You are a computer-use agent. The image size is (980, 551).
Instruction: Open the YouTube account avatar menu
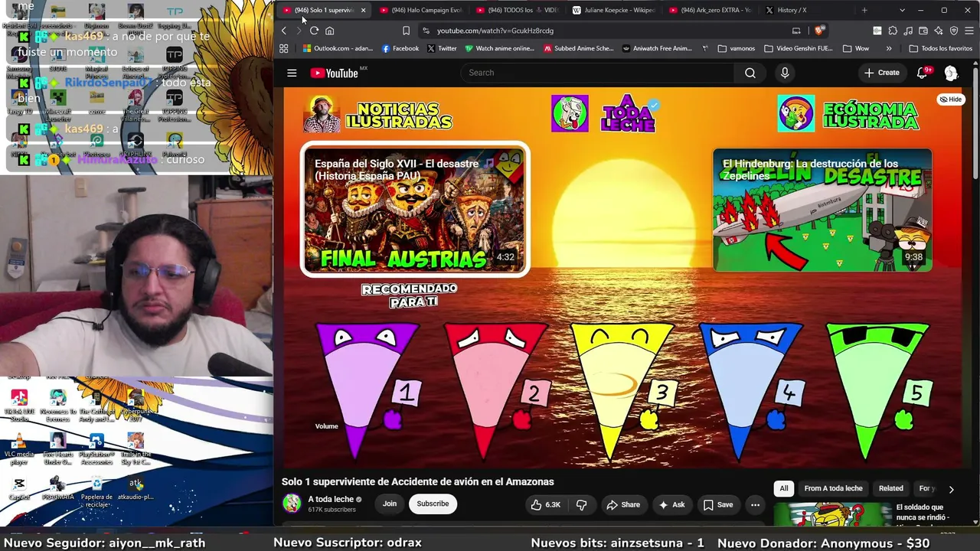[x=951, y=73]
